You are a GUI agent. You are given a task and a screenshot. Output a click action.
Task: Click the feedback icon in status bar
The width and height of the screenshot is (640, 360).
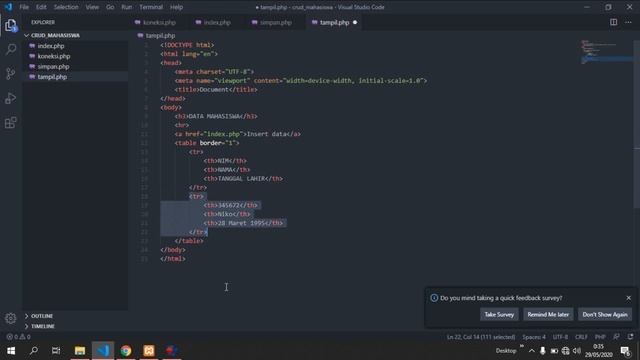616,337
